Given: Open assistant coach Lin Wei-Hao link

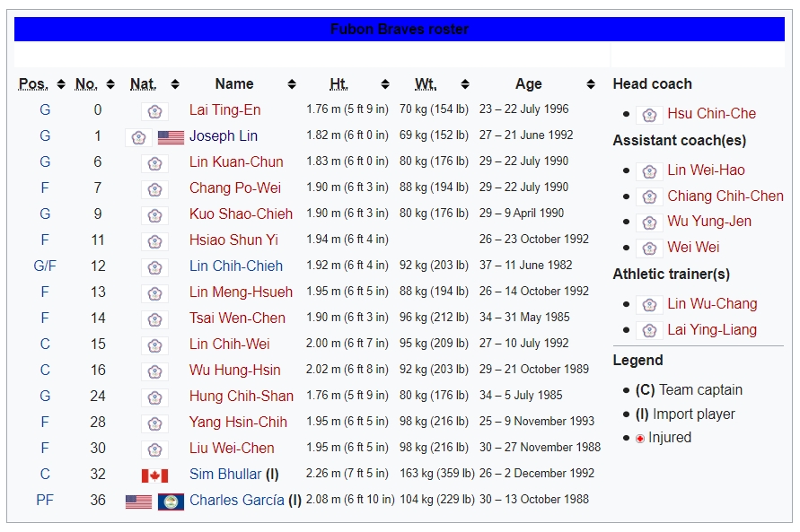Looking at the screenshot, I should click(x=706, y=170).
